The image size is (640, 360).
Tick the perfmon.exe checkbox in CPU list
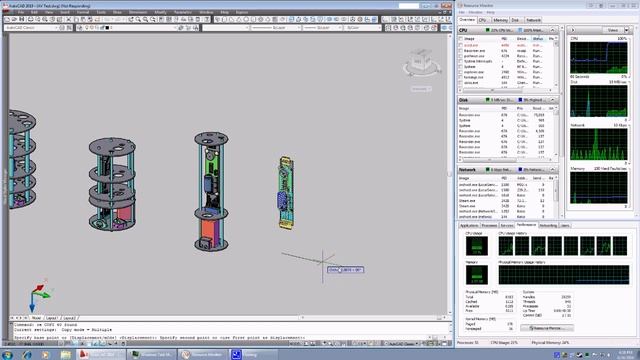(461, 56)
